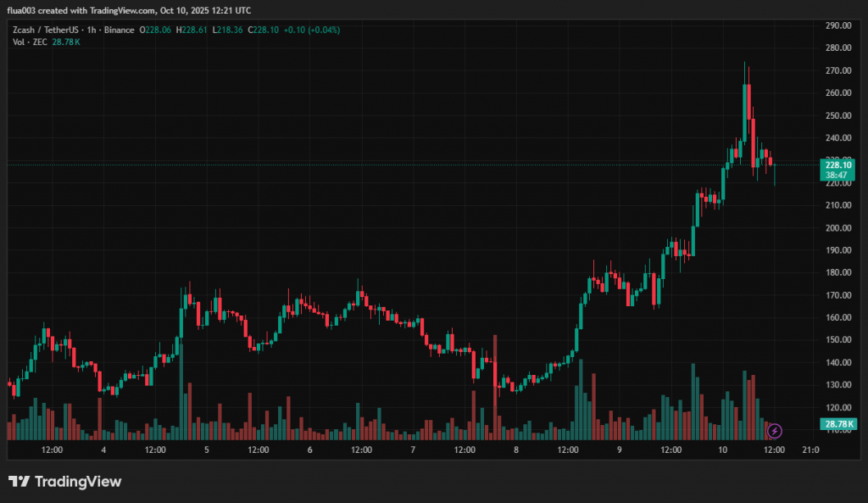This screenshot has width=868, height=503.
Task: Click the date label 10 on time axis
Action: pos(723,450)
